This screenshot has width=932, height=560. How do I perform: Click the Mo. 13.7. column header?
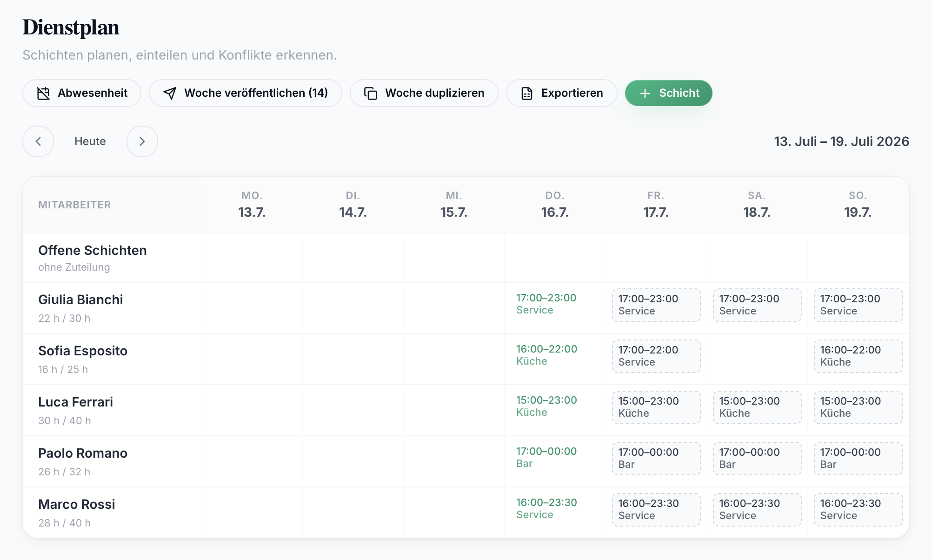coord(252,205)
